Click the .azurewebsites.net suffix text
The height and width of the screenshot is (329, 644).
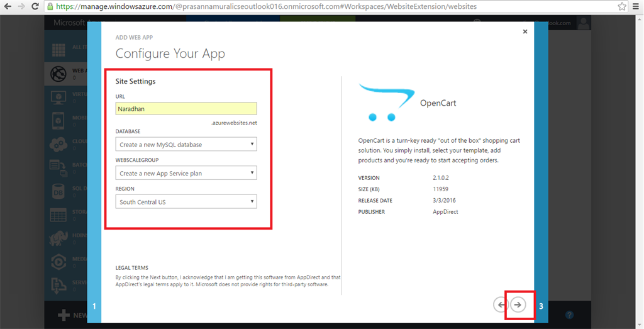tap(235, 123)
